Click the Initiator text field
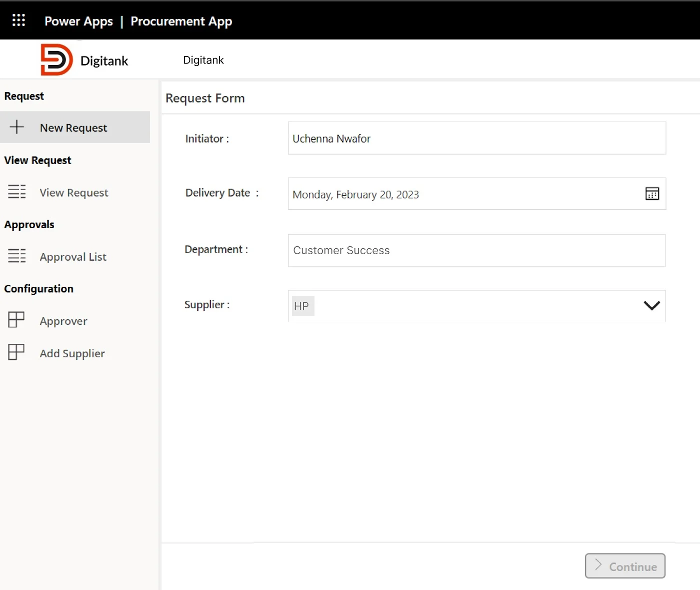700x590 pixels. tap(476, 138)
